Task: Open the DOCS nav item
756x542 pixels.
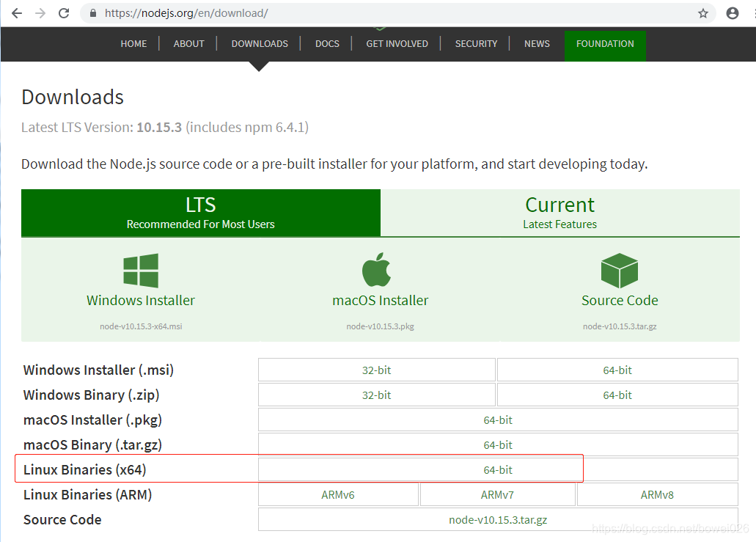Action: click(x=327, y=44)
